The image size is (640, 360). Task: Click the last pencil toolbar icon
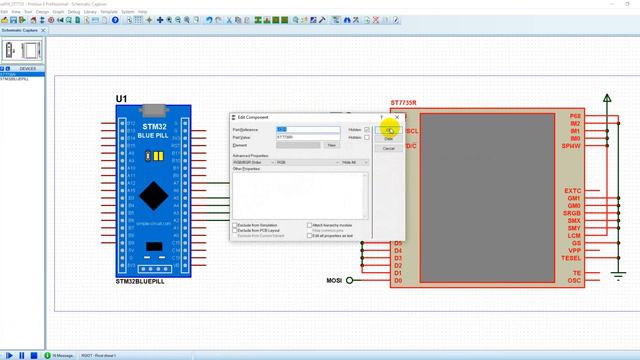click(396, 20)
